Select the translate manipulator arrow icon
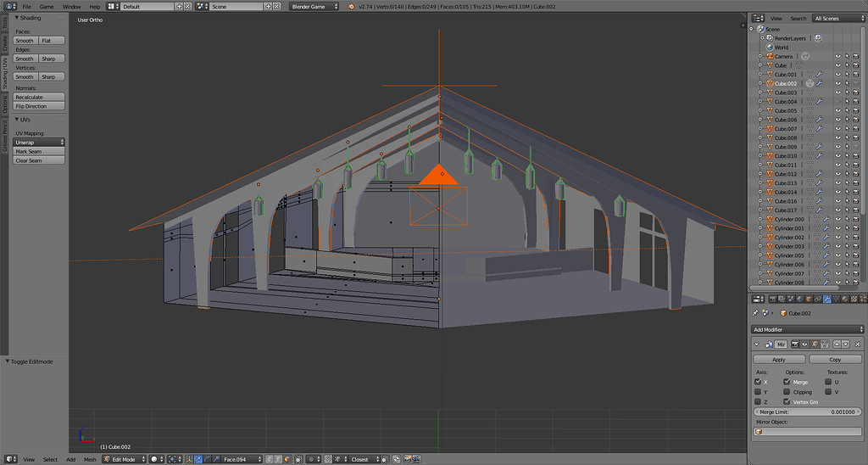Image resolution: width=868 pixels, height=465 pixels. tap(198, 459)
